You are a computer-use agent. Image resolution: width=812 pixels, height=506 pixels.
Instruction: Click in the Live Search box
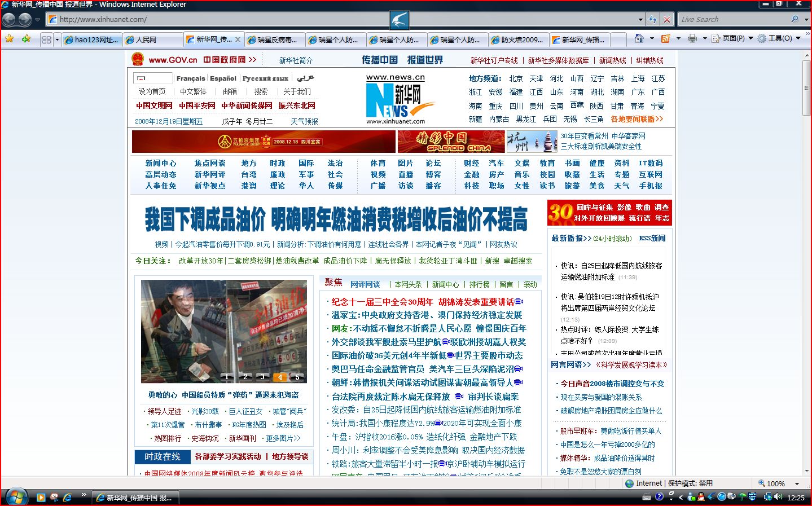pyautogui.click(x=734, y=20)
